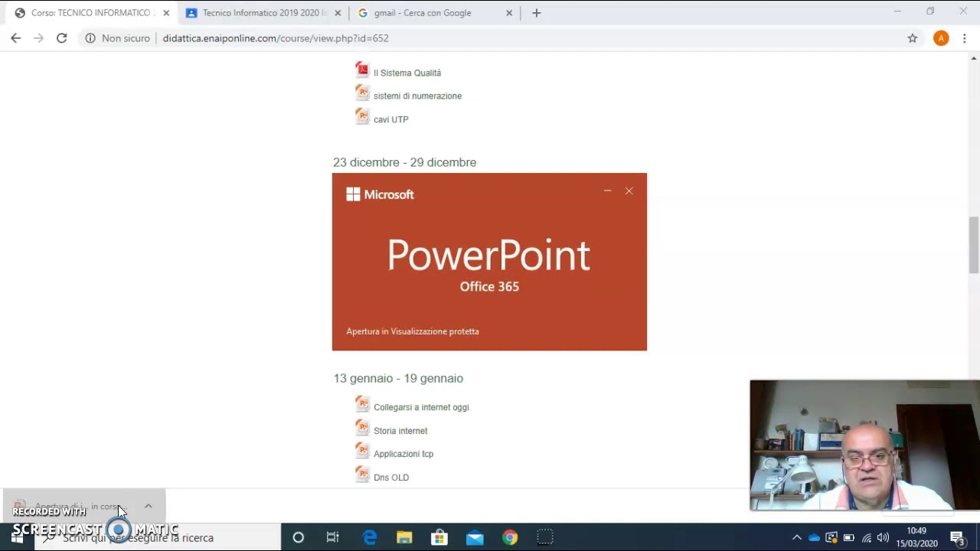Screen dimensions: 980x551
Task: Close the PowerPoint splash screen
Action: click(629, 191)
